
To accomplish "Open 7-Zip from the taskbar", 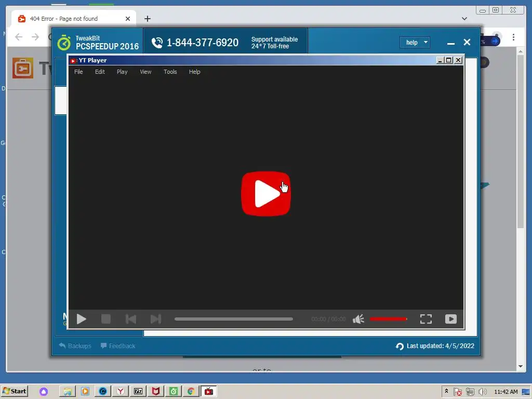I will 138,392.
